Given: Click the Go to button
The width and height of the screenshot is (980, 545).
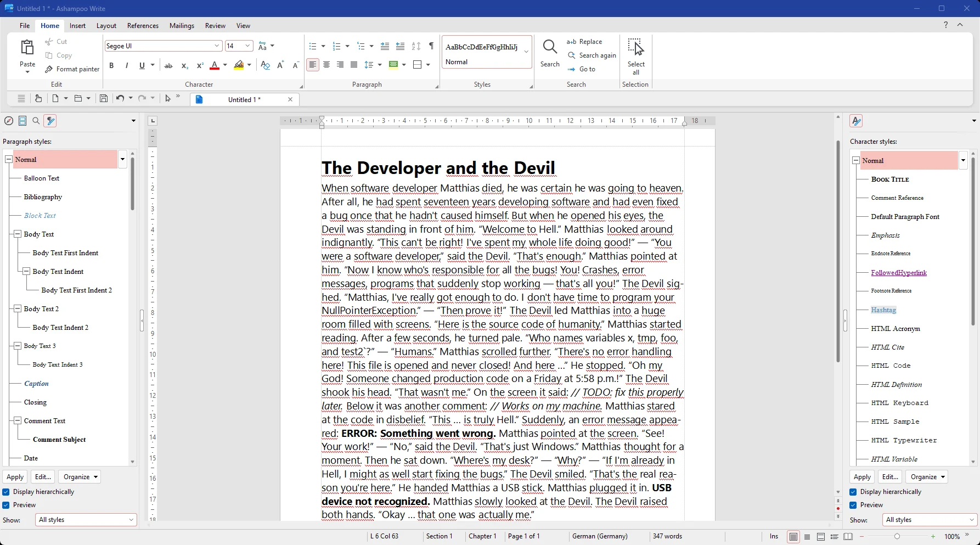Looking at the screenshot, I should (x=582, y=69).
